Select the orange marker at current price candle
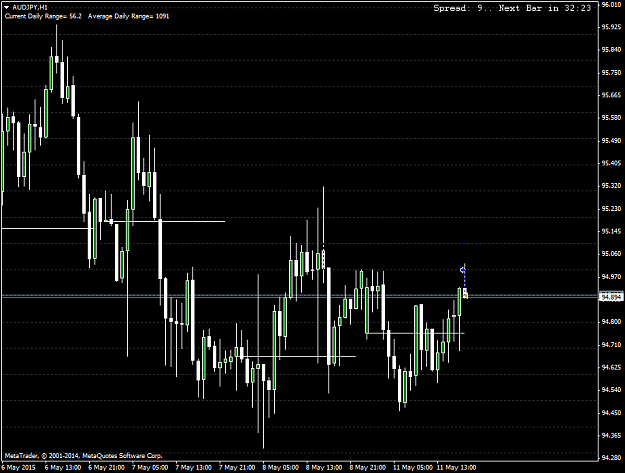This screenshot has height=473, width=625. tap(465, 296)
